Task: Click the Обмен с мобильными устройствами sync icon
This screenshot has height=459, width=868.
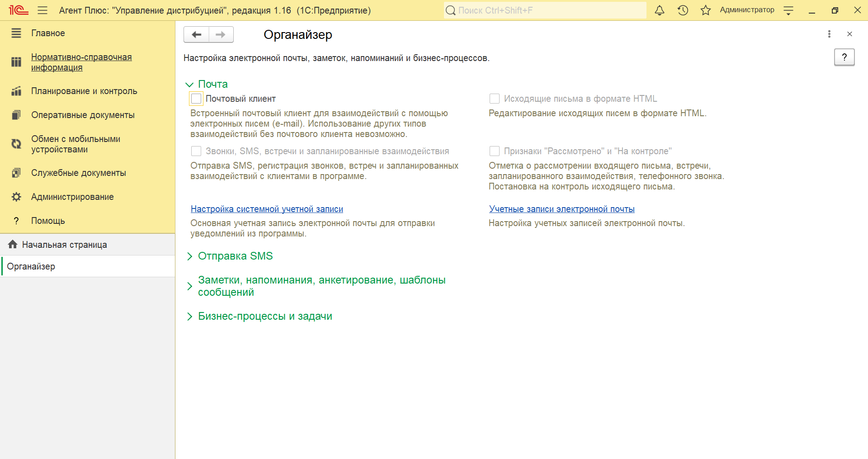Action: (16, 144)
